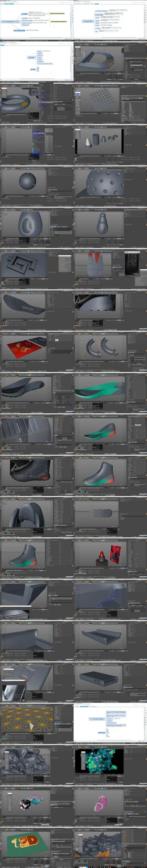Select the orange f2D on green plane thumbnail
This screenshot has width=147, height=868.
[36, 848]
